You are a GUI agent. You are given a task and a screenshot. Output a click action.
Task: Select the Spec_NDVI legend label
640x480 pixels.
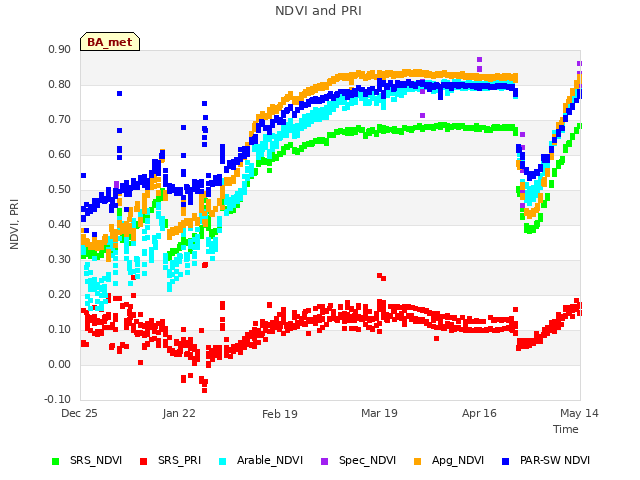click(367, 460)
